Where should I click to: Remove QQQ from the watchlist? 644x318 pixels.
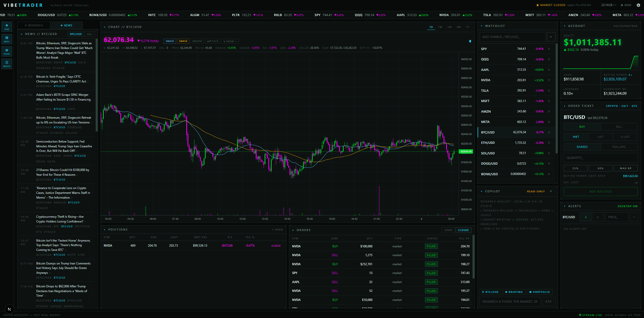click(x=549, y=59)
